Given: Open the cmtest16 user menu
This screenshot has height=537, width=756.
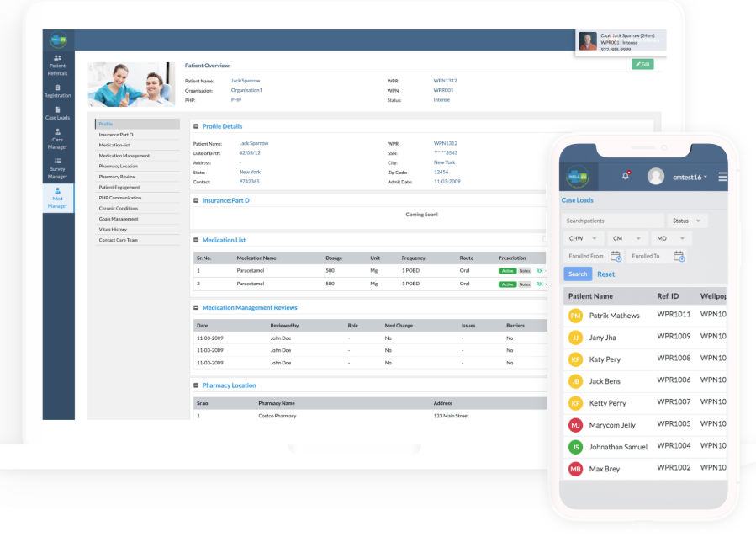Looking at the screenshot, I should click(678, 177).
